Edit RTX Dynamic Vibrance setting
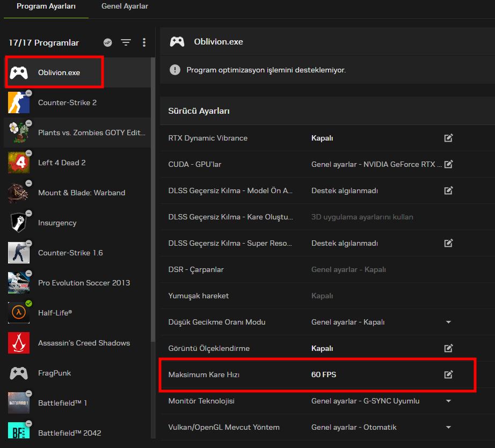 [x=448, y=138]
